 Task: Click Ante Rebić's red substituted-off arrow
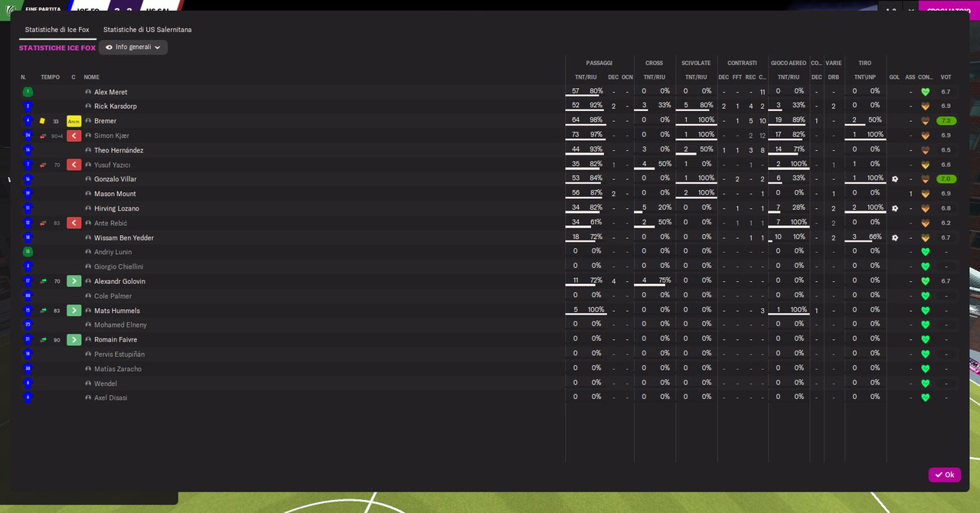click(x=73, y=223)
